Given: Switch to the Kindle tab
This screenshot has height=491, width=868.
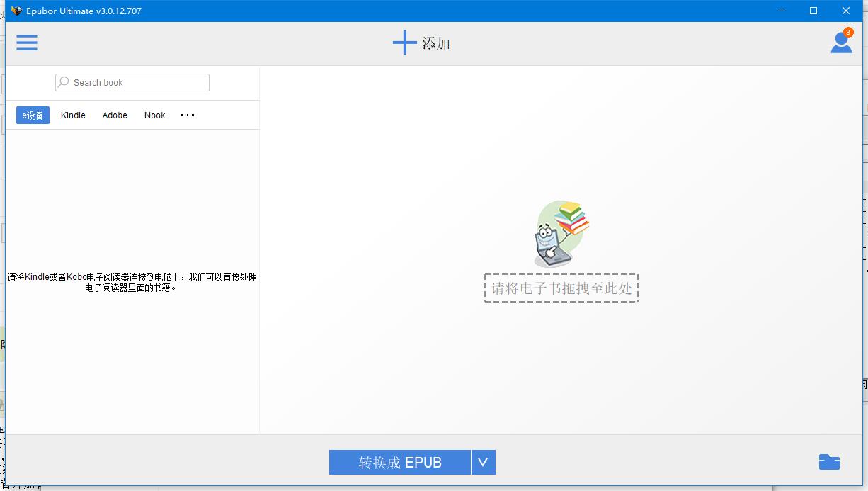Looking at the screenshot, I should tap(73, 115).
